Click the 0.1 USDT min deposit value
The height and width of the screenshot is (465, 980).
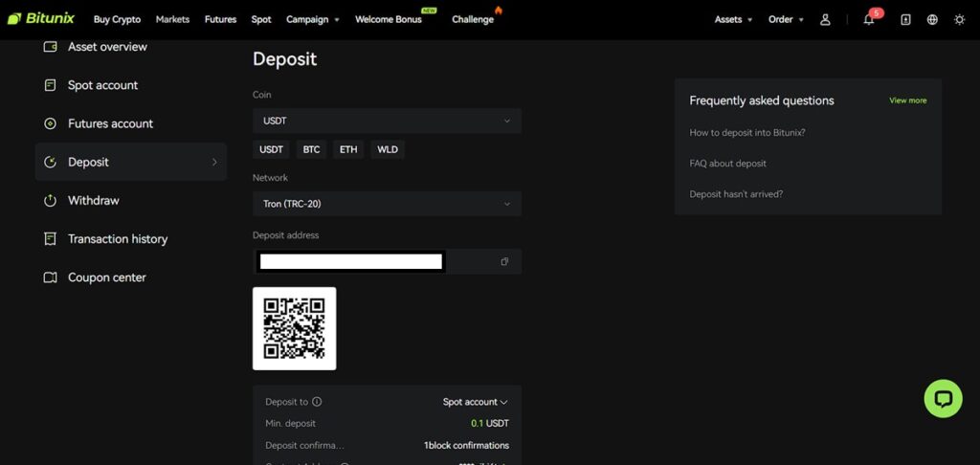(x=490, y=423)
